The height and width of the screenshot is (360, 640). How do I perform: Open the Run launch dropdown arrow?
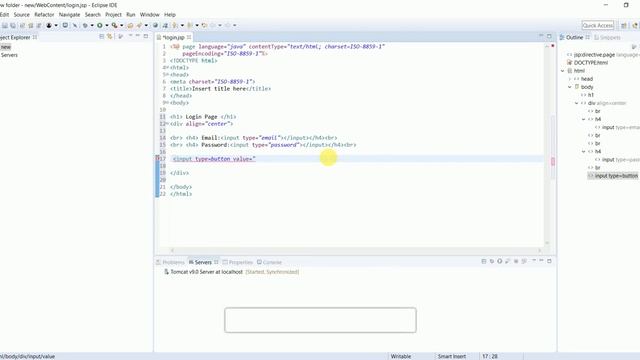(107, 25)
